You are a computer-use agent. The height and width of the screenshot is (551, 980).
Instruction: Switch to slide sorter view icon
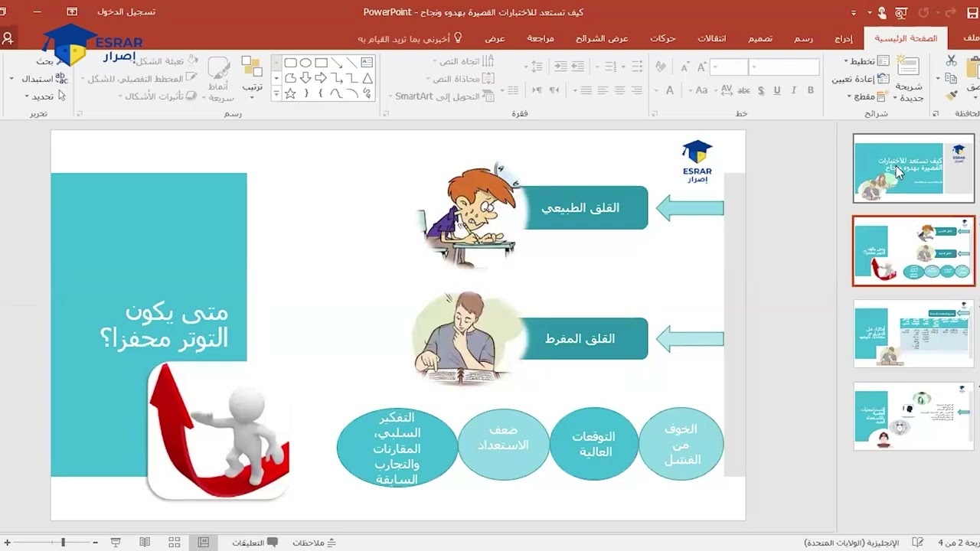tap(174, 543)
